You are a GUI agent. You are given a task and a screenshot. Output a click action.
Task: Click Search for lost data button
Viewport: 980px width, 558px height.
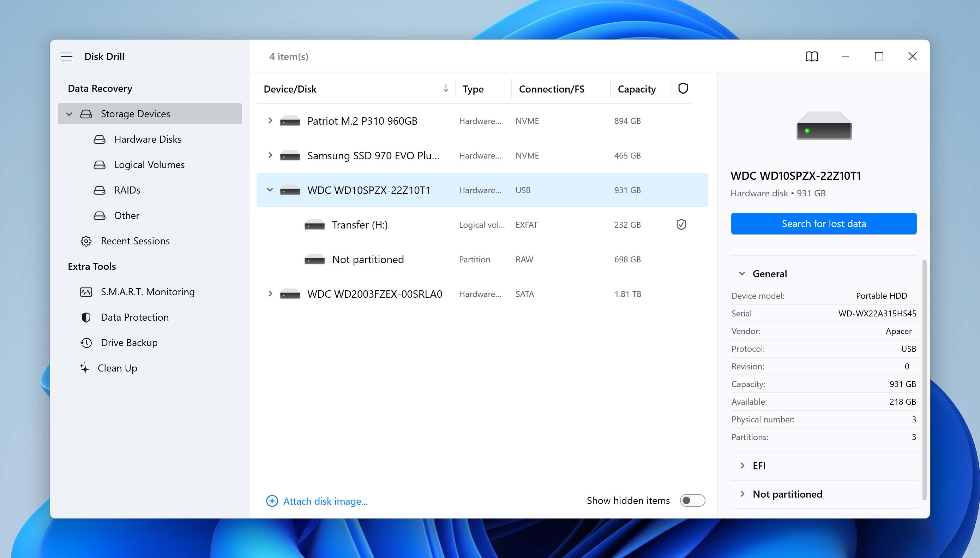(x=823, y=223)
